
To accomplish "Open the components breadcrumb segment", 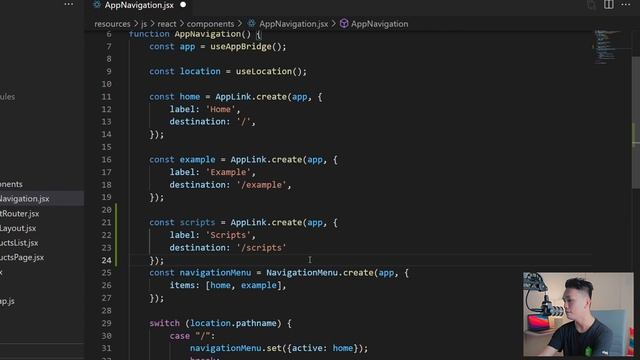I will pos(211,24).
